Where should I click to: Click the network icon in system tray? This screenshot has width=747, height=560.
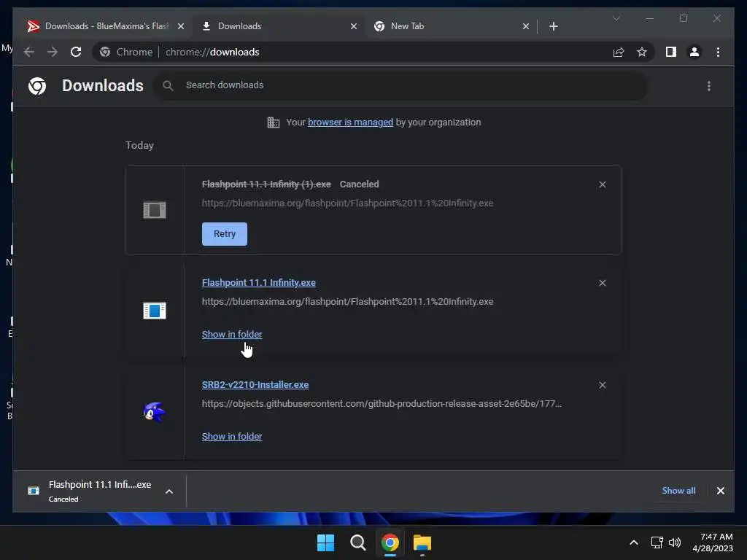(x=657, y=542)
